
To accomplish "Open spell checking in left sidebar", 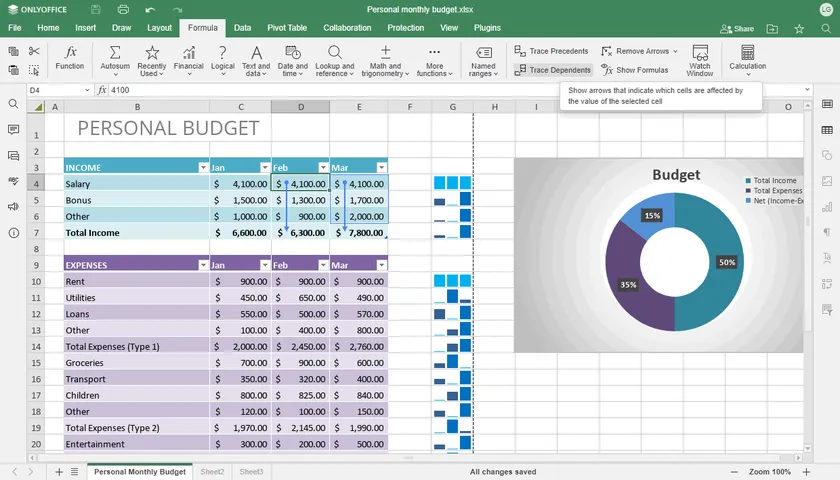I will [x=13, y=181].
